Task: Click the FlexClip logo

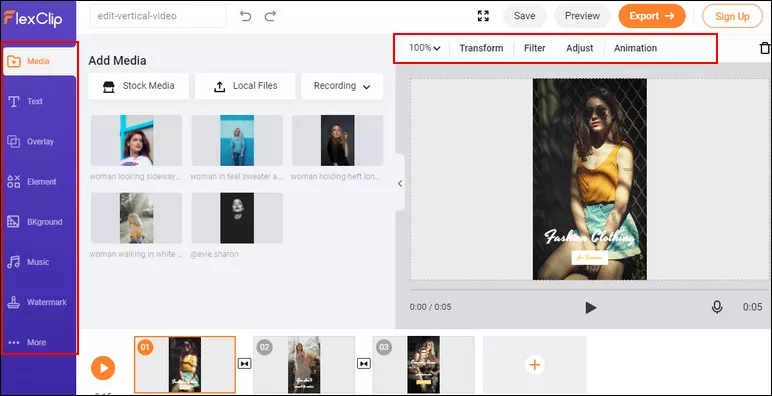Action: pyautogui.click(x=32, y=18)
